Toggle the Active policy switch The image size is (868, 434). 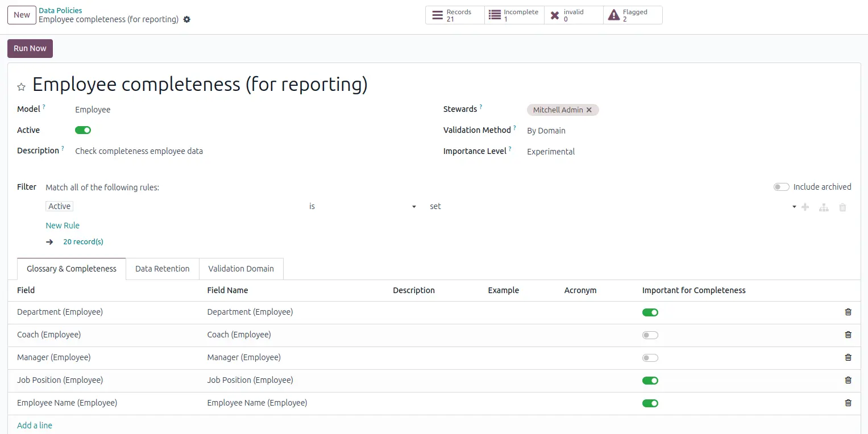[83, 130]
